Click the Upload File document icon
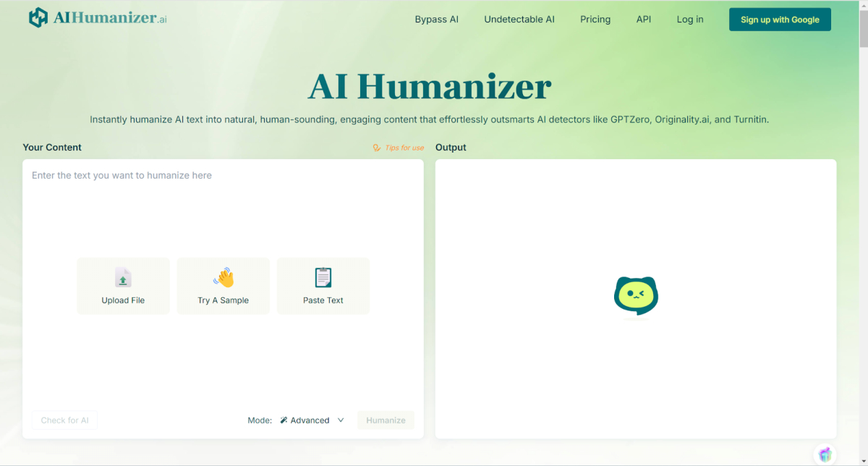 click(123, 278)
